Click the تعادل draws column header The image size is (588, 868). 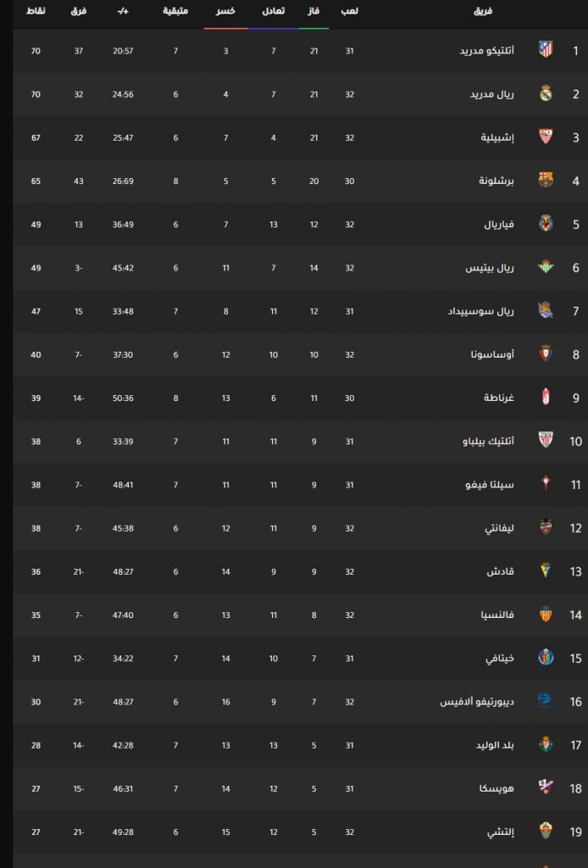coord(274,11)
